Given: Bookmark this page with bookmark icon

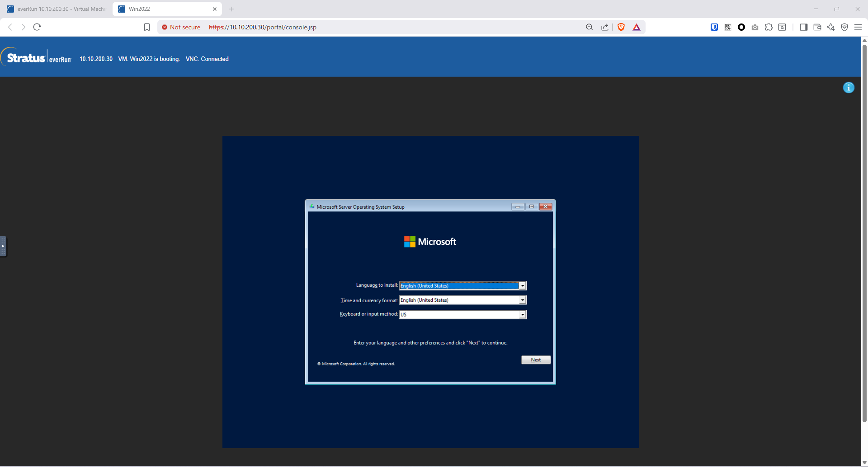Looking at the screenshot, I should tap(147, 27).
